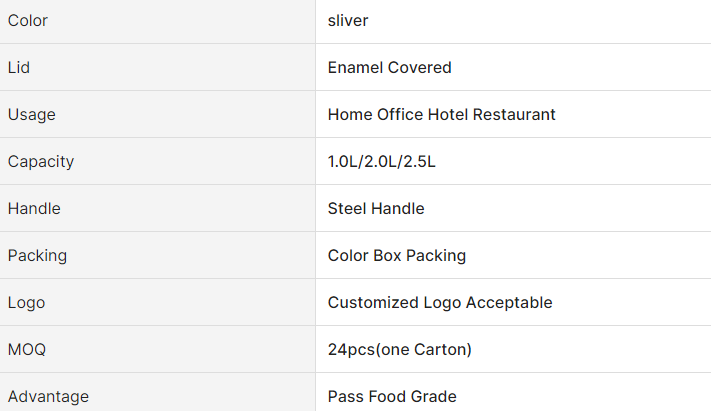Select the 'sliver' color value text
The image size is (711, 411).
point(349,21)
